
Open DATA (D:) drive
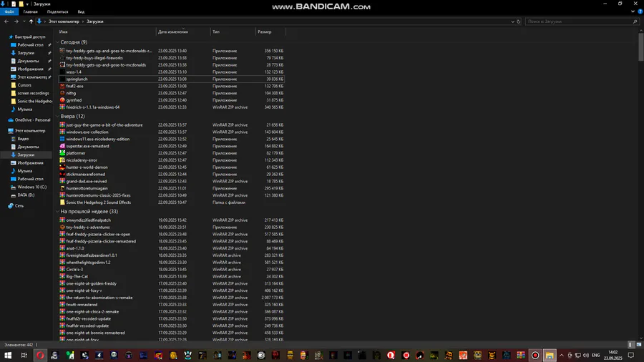(x=26, y=195)
